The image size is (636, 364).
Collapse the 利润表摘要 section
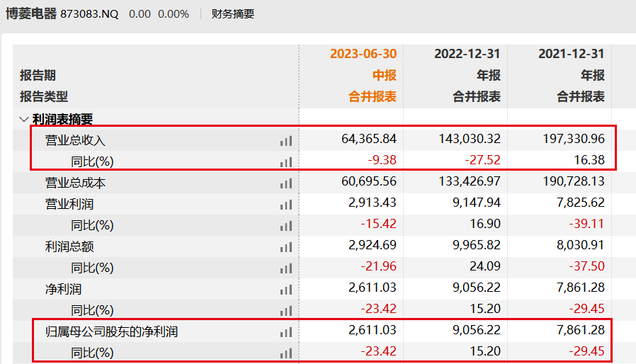(x=24, y=120)
